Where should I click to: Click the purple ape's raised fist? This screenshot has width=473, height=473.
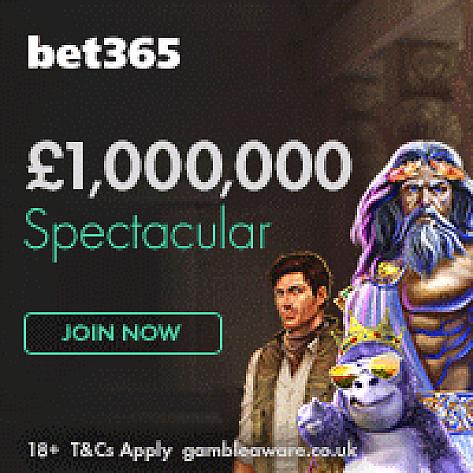[318, 422]
